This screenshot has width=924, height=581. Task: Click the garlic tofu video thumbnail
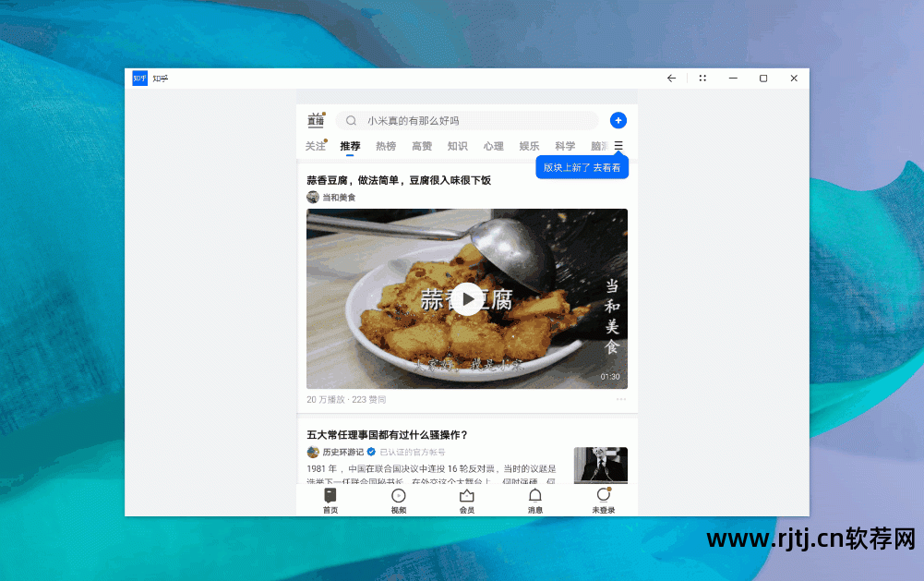coord(467,298)
